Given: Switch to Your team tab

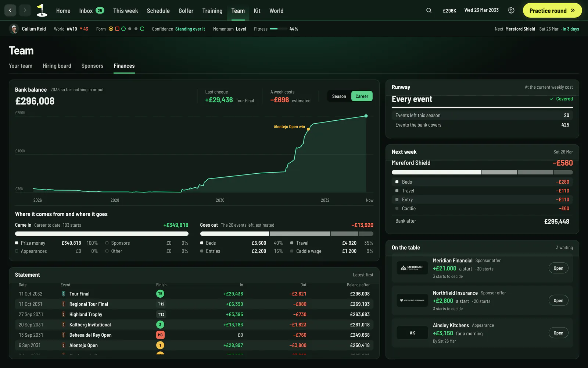Looking at the screenshot, I should pyautogui.click(x=21, y=66).
